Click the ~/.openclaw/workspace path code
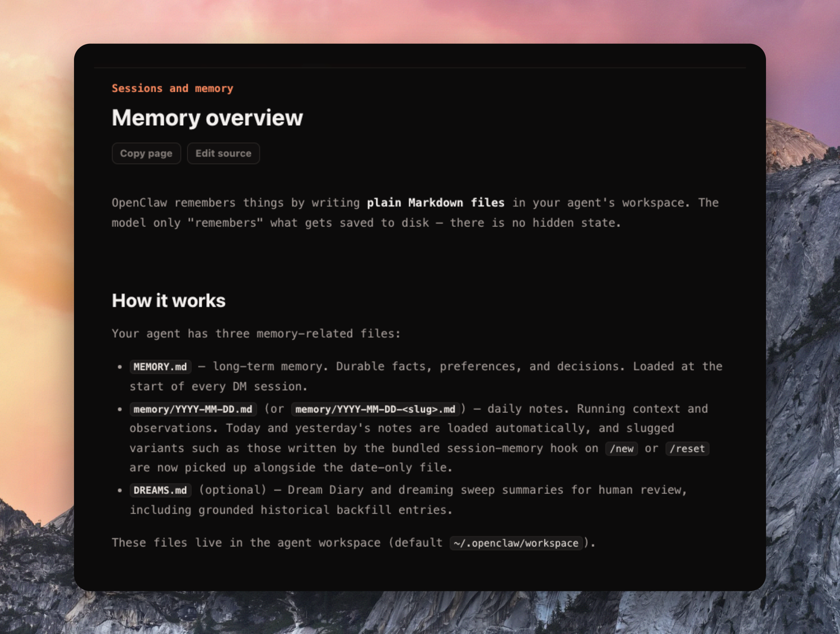840x634 pixels. pyautogui.click(x=516, y=543)
